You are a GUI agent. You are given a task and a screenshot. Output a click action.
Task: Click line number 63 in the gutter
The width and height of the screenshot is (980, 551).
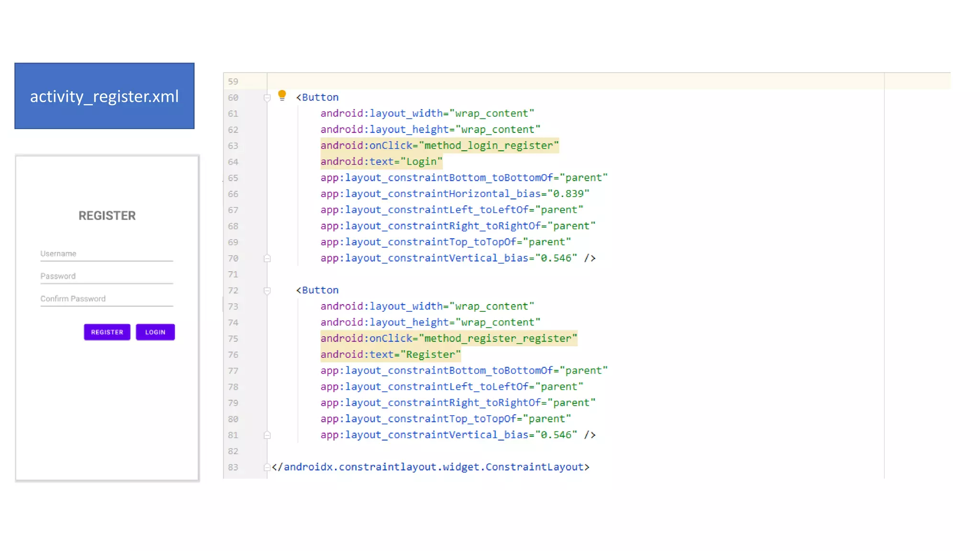pos(233,146)
